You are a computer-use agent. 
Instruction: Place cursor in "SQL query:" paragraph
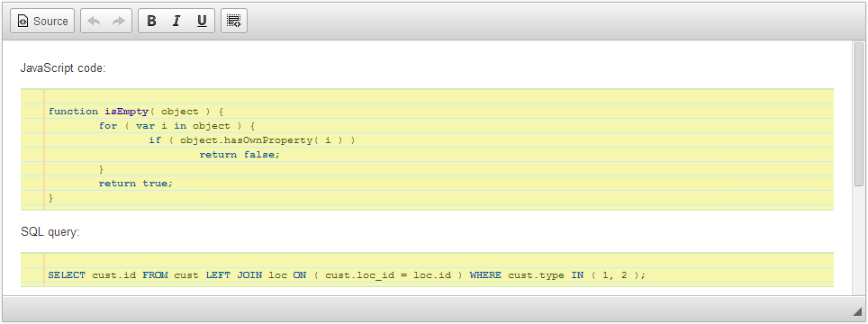click(50, 232)
